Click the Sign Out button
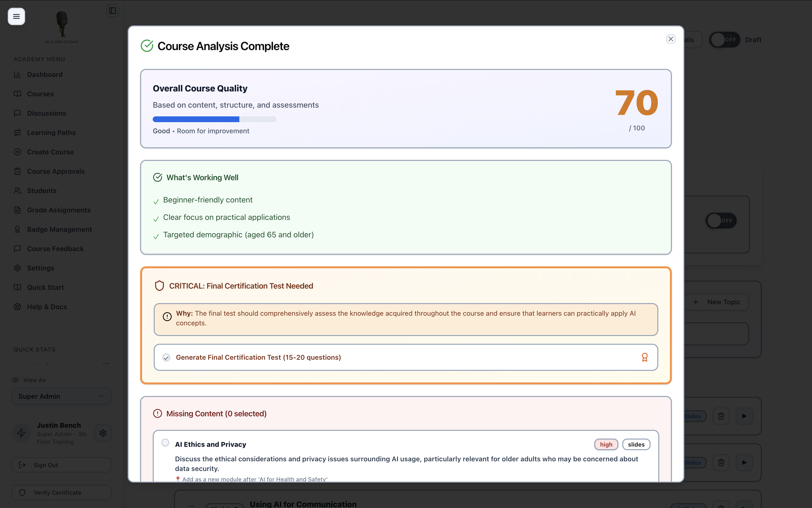812x508 pixels. [x=61, y=465]
